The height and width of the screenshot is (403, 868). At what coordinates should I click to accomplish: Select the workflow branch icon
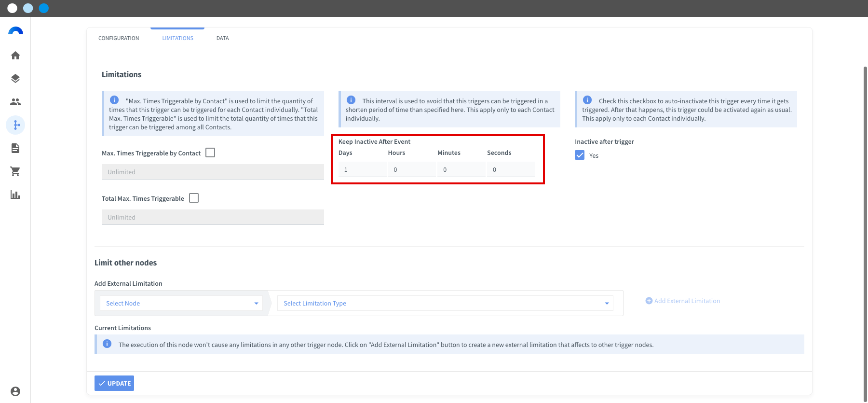15,125
